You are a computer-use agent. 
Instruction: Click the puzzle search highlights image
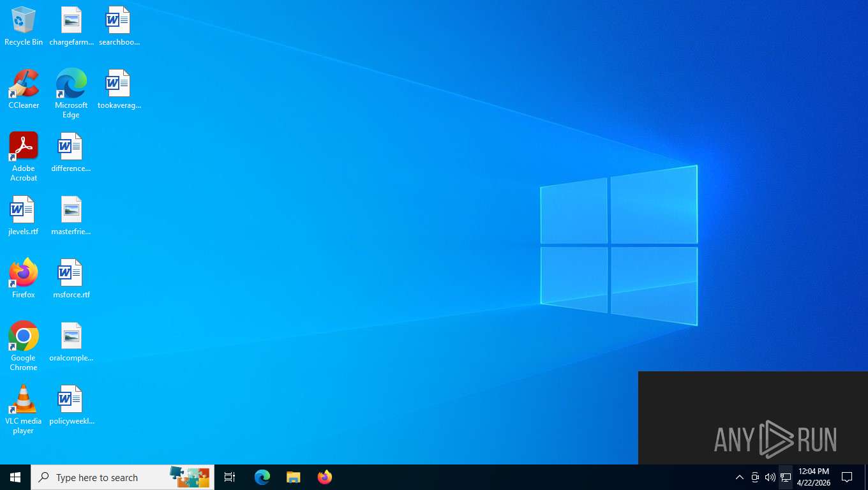[x=190, y=477]
